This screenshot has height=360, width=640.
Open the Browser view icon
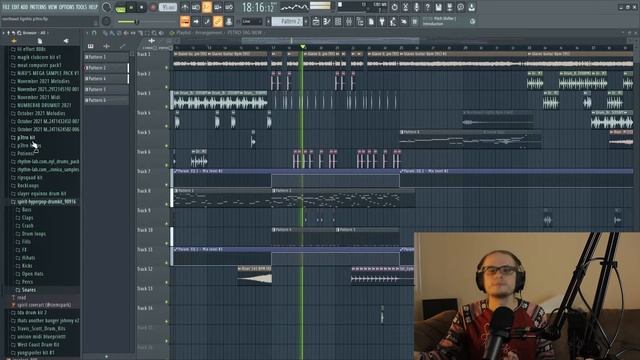pos(360,22)
